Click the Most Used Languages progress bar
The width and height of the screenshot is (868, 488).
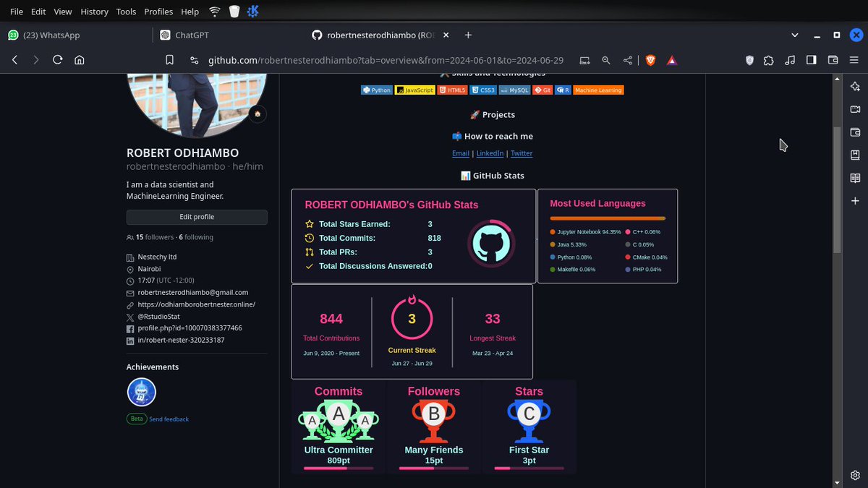click(608, 218)
